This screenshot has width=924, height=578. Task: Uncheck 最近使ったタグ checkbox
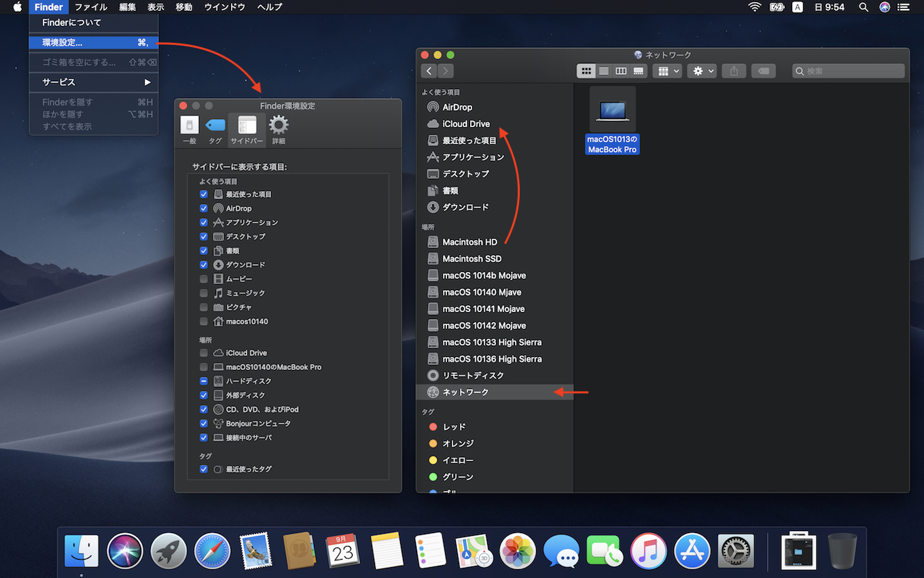[x=204, y=469]
